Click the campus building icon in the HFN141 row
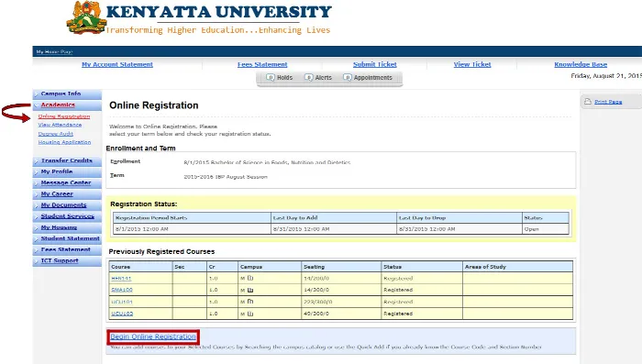This screenshot has width=642, height=364. click(x=250, y=278)
